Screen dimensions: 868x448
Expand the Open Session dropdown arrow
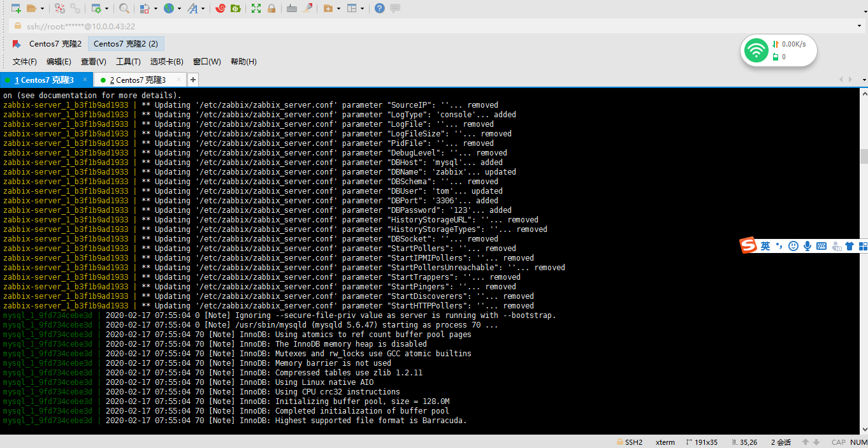[42, 9]
